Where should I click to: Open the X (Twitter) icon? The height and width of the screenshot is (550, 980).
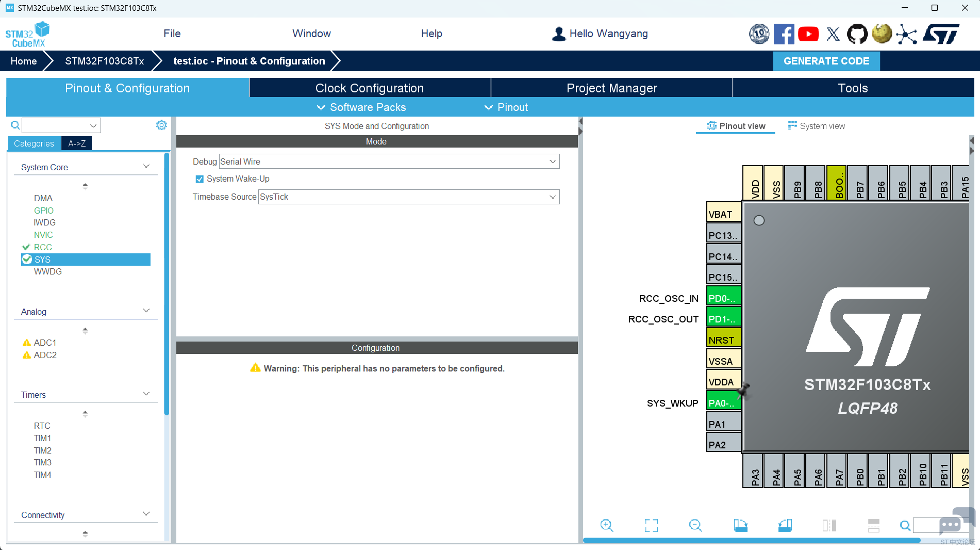[x=833, y=34]
